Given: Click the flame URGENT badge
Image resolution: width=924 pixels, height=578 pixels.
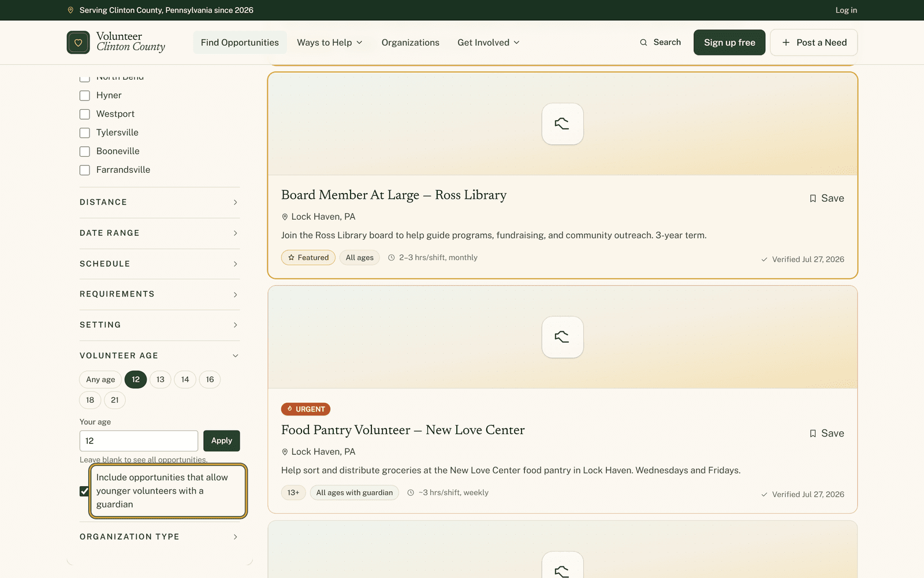Looking at the screenshot, I should (x=305, y=409).
